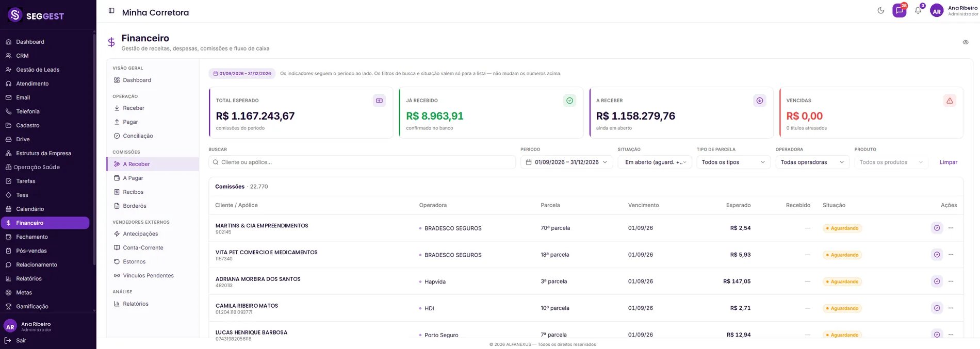This screenshot has width=980, height=349.
Task: Open Dashboard under Visão Geral
Action: (153, 80)
